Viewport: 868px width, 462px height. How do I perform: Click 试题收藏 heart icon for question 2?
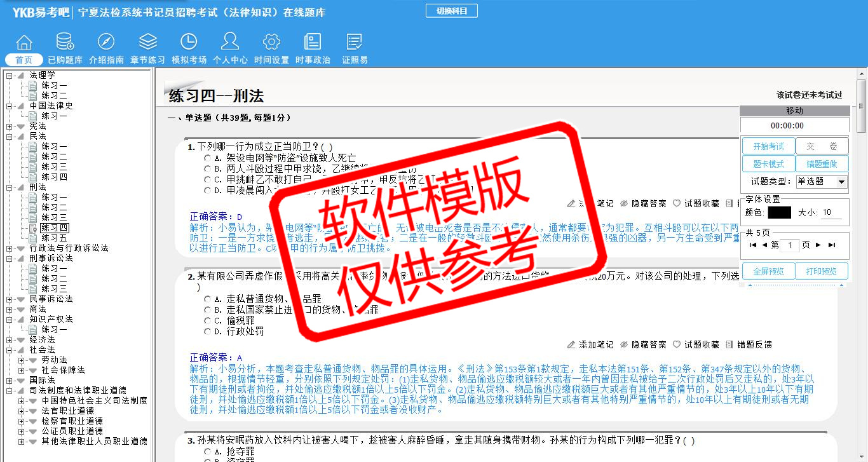677,344
